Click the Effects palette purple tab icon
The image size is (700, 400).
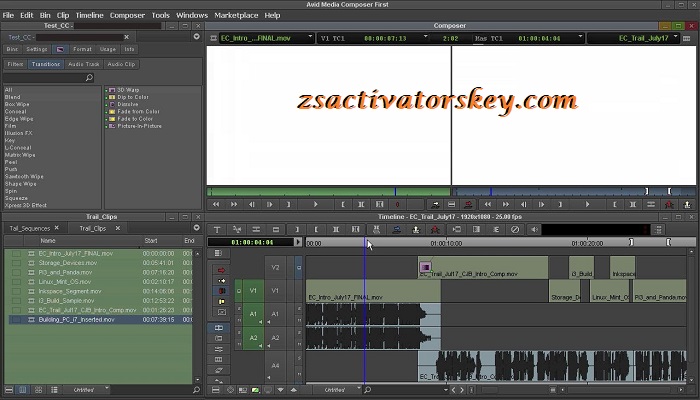(x=60, y=49)
